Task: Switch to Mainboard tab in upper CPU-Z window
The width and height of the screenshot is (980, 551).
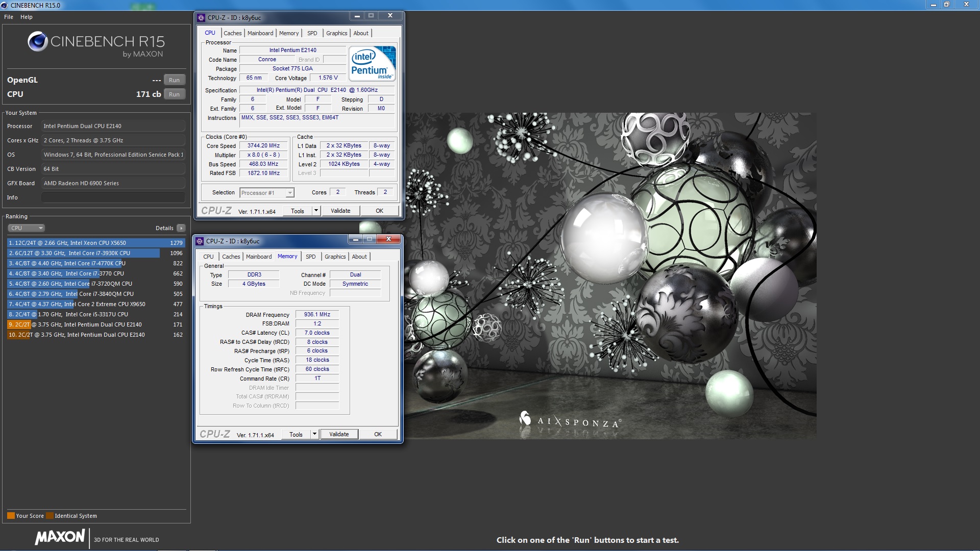Action: tap(260, 33)
